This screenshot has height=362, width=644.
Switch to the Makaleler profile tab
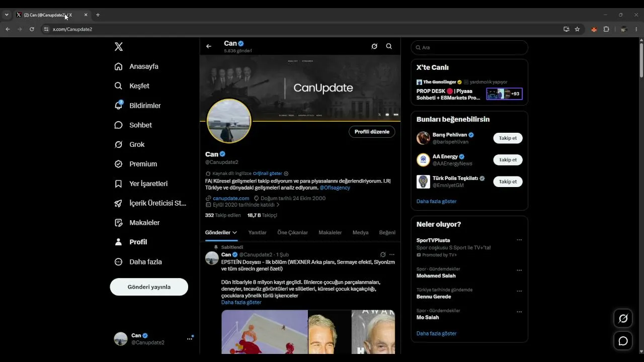pyautogui.click(x=330, y=233)
